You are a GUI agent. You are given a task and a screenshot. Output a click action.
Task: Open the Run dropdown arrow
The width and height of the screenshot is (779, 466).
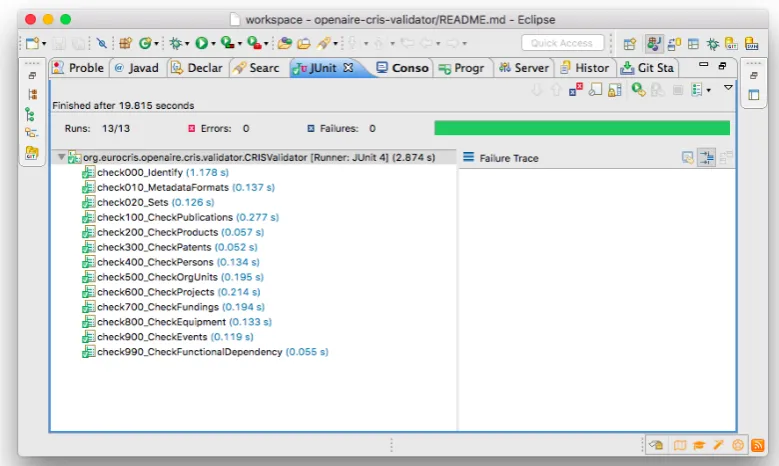[213, 44]
